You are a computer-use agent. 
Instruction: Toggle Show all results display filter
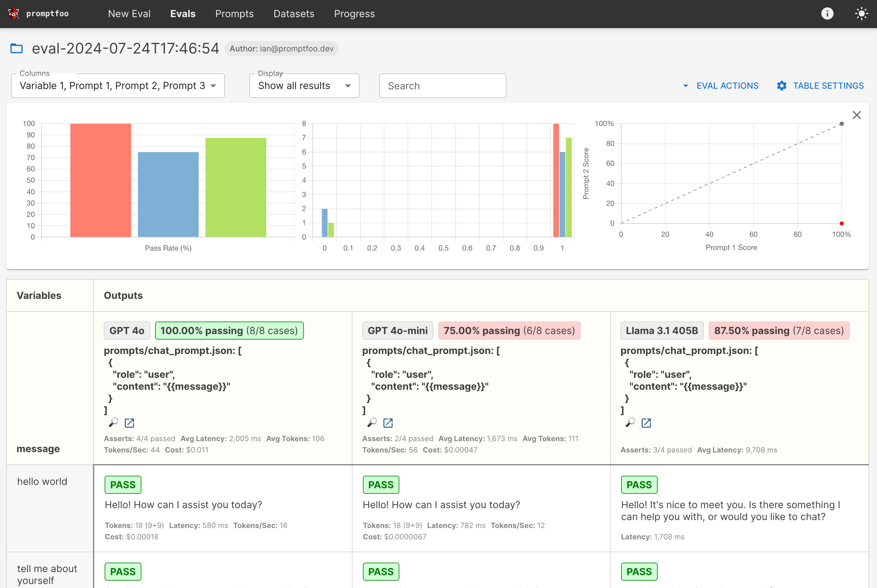point(303,85)
